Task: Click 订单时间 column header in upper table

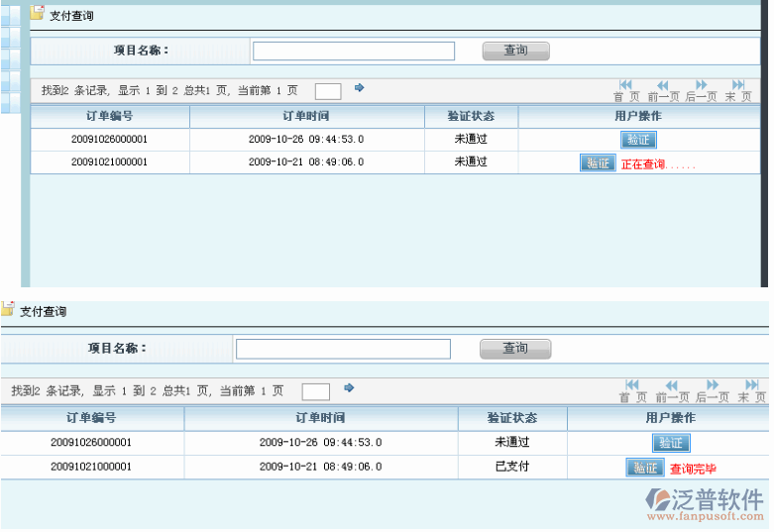Action: [306, 117]
